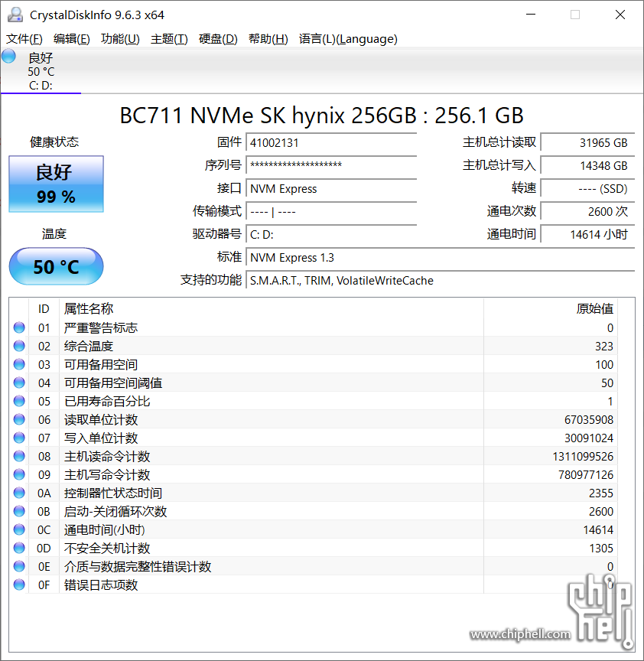Click the CrystalDiskInfo app icon in title bar

[x=15, y=15]
